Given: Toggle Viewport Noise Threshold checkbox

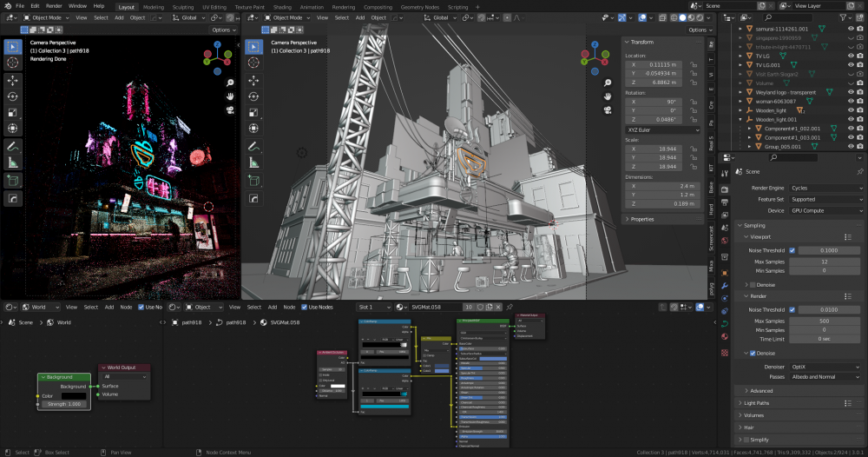Looking at the screenshot, I should (x=792, y=250).
